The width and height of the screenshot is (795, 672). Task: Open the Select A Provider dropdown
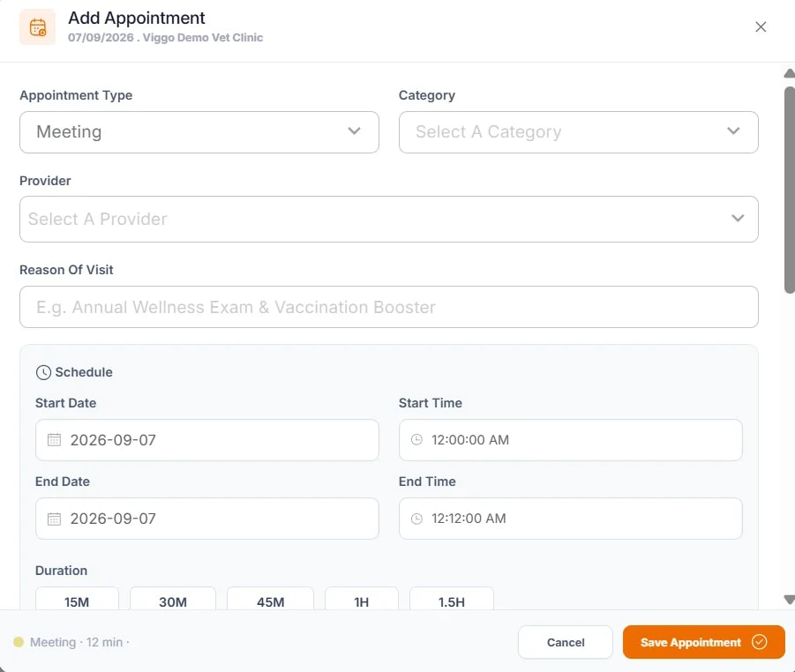(x=389, y=219)
